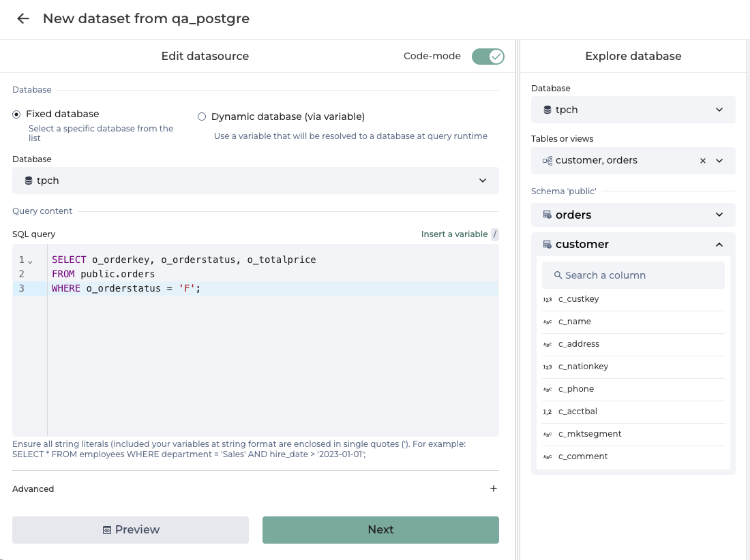Screen dimensions: 750x560
Task: Collapse the customer table columns
Action: coord(719,245)
